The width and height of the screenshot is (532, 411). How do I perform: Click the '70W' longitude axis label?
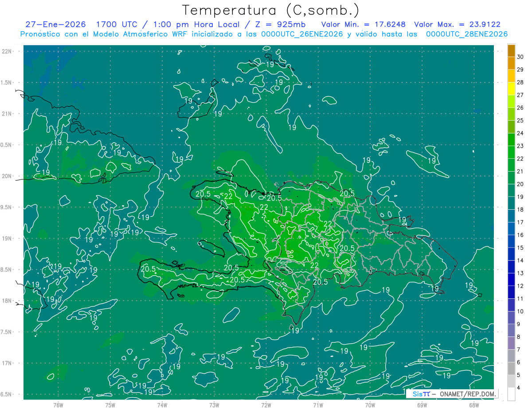370,405
